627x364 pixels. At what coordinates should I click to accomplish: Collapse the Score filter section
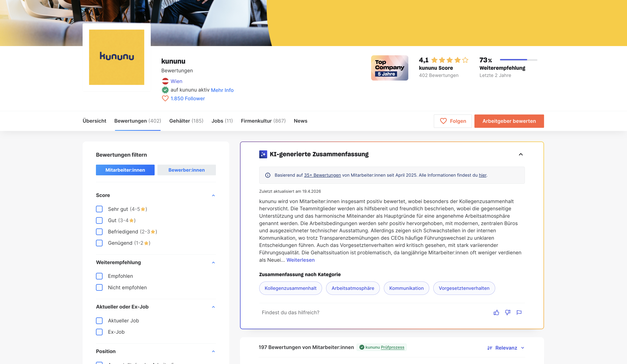tap(213, 196)
